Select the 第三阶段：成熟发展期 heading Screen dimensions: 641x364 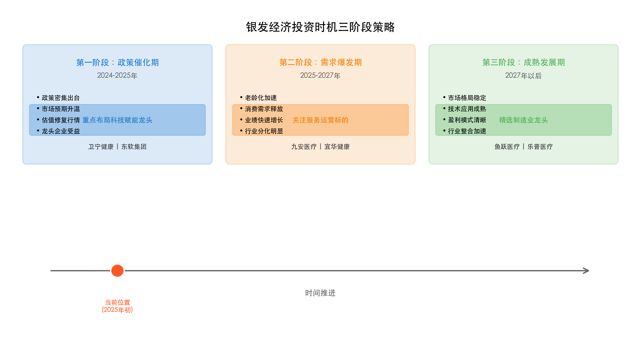(523, 63)
